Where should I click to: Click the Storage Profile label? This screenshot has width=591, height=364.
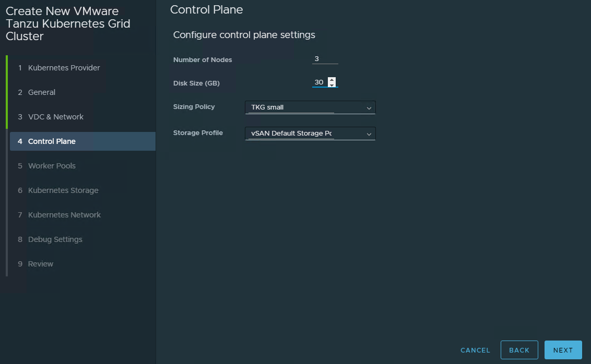tap(198, 133)
